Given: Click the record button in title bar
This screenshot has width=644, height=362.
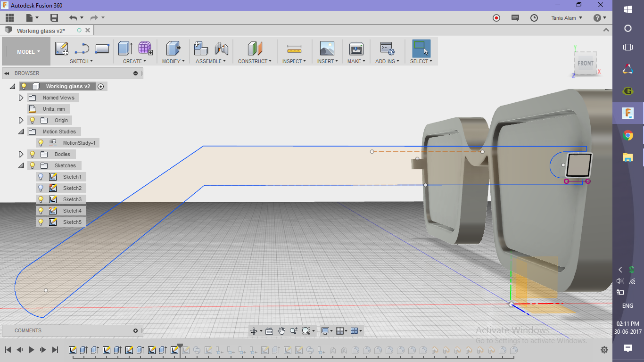Looking at the screenshot, I should (496, 18).
